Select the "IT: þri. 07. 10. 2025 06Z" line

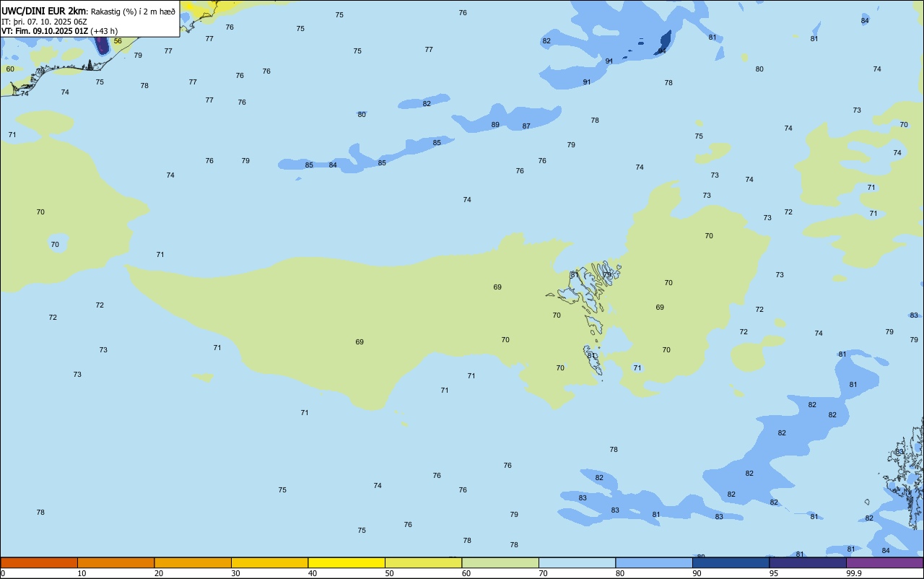44,21
